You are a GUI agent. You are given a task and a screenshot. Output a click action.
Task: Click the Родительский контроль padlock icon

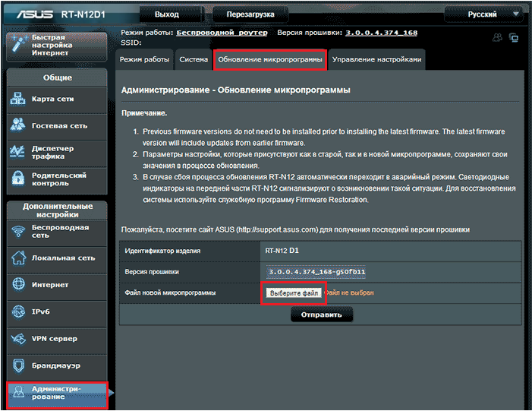(x=19, y=179)
